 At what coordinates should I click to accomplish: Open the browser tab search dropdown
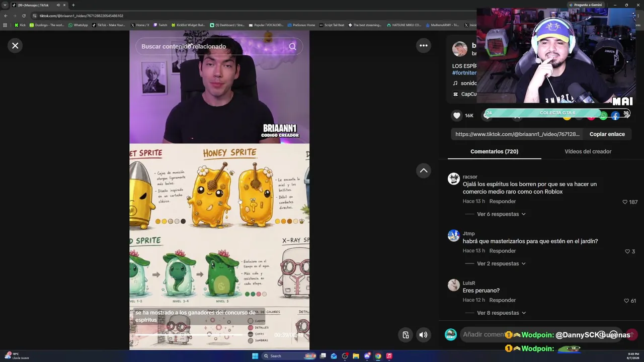pyautogui.click(x=5, y=5)
